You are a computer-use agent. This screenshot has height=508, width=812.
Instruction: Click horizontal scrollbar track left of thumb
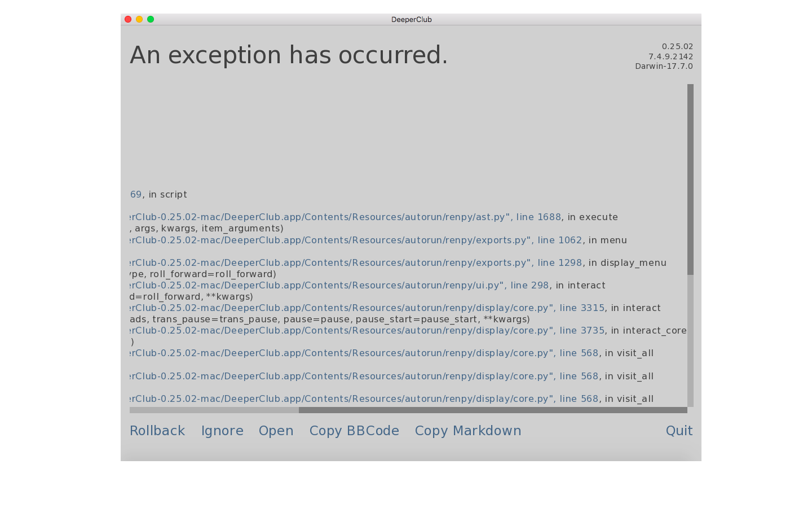pyautogui.click(x=214, y=410)
